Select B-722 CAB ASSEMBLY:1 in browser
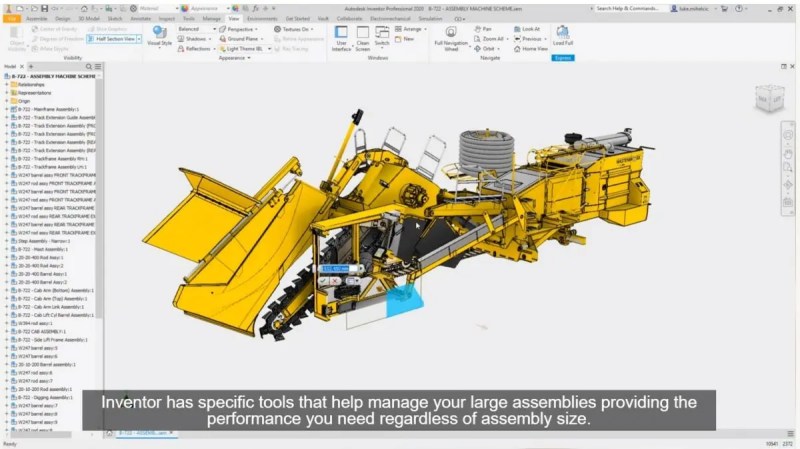 coord(42,332)
